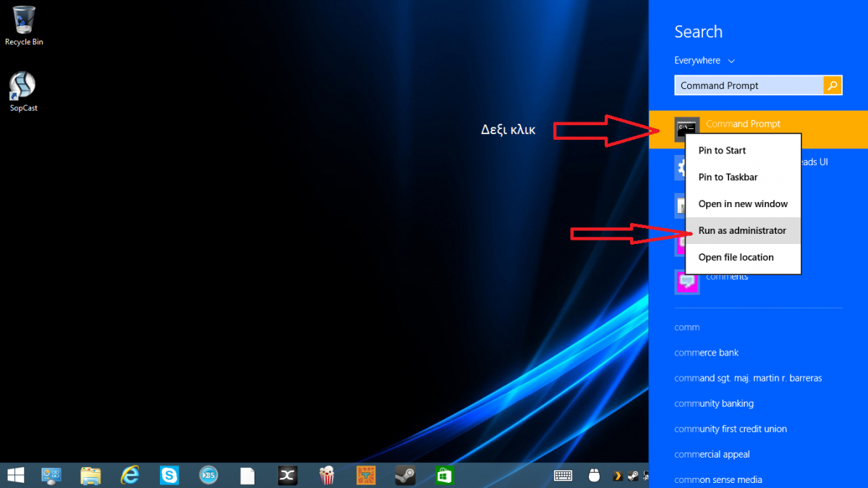The image size is (868, 488).
Task: Open the Control Panel taskbar icon
Action: tap(51, 476)
